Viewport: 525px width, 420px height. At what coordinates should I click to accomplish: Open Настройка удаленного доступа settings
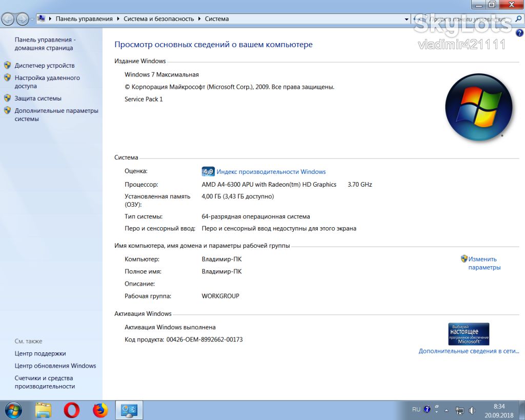(x=47, y=82)
